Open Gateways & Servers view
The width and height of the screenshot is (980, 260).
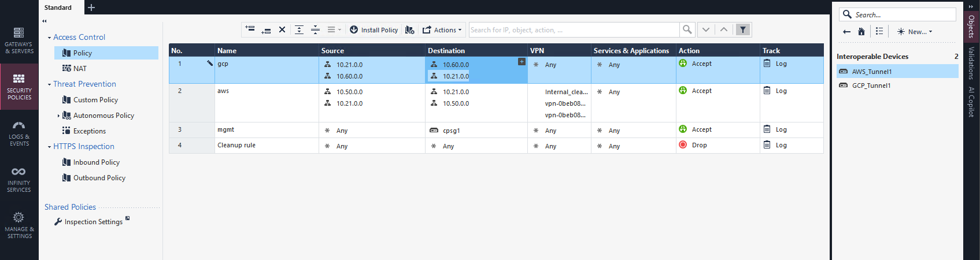click(19, 40)
